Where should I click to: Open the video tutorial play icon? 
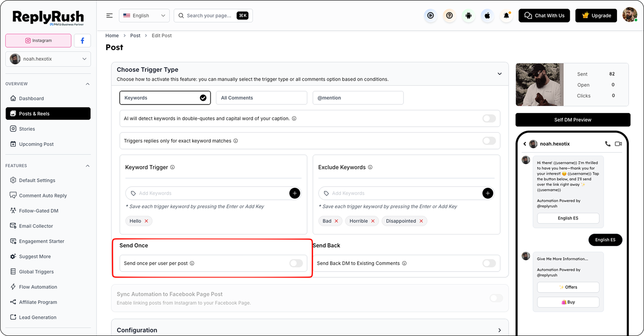430,15
